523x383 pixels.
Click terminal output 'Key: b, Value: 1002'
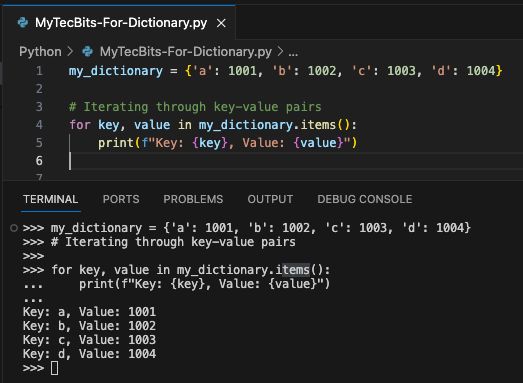click(x=89, y=326)
